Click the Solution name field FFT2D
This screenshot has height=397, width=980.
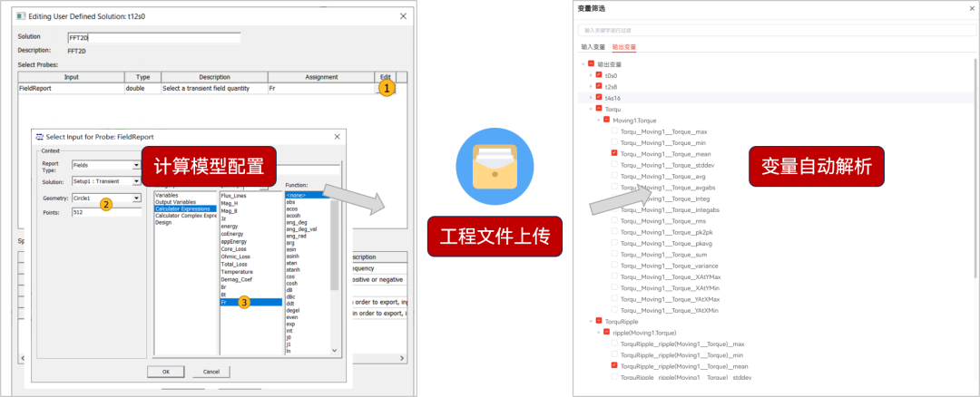153,37
